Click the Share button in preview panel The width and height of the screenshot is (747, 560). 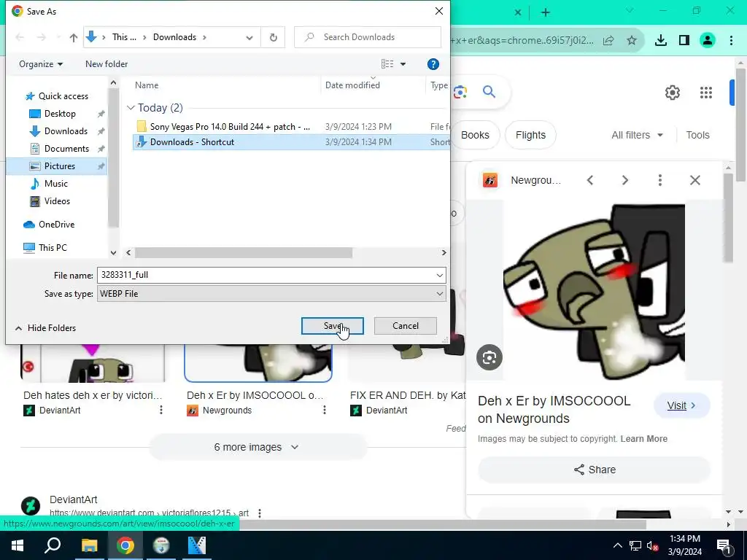(x=594, y=470)
